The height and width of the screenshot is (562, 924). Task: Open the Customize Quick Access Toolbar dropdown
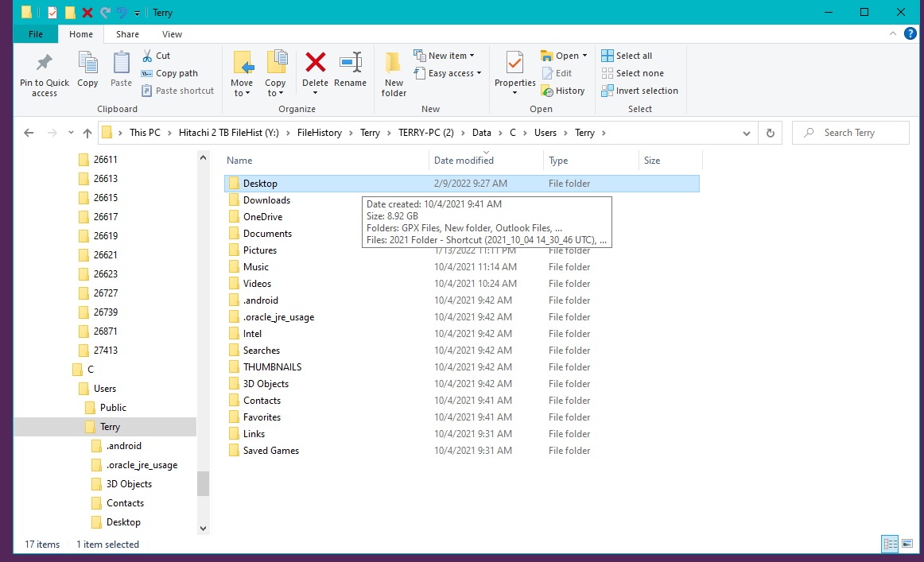click(138, 13)
